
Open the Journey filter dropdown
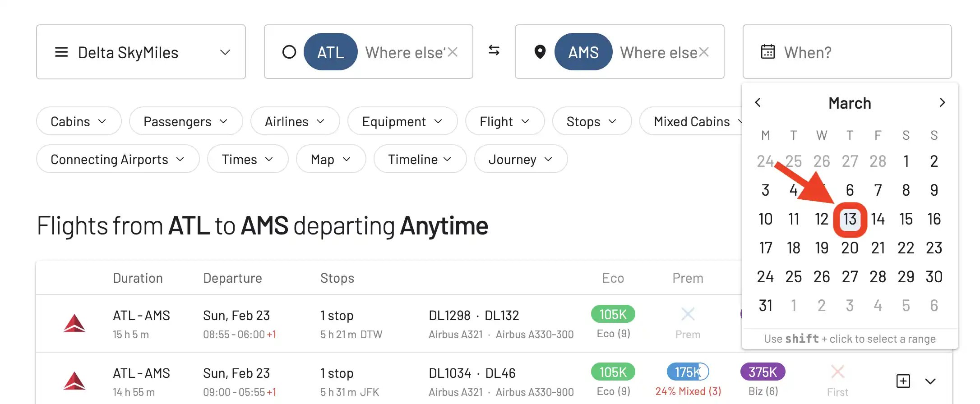pos(520,159)
